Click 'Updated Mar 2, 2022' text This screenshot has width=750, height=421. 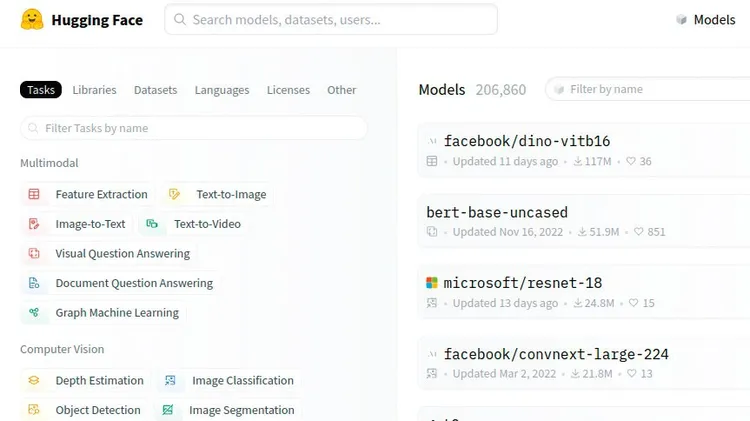[505, 374]
